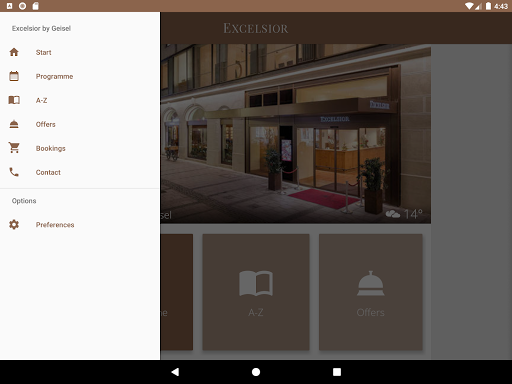Tap the A-Z tile on the home screen
This screenshot has width=512, height=384.
pyautogui.click(x=256, y=292)
